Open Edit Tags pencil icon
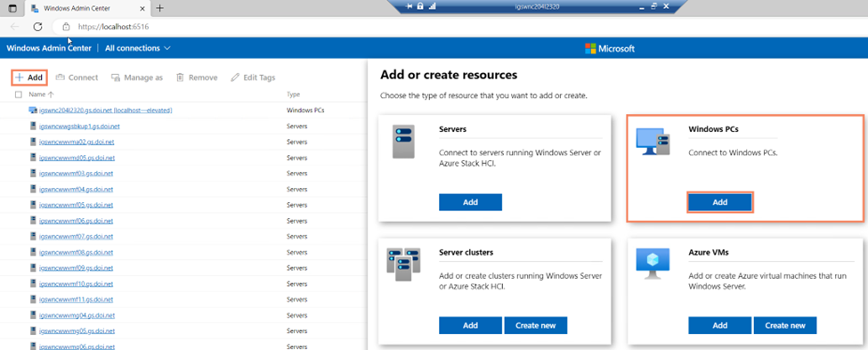Image resolution: width=868 pixels, height=350 pixels. tap(235, 77)
